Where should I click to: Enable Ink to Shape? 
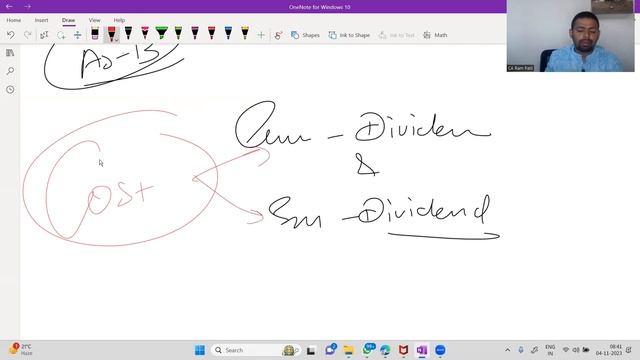[x=349, y=36]
